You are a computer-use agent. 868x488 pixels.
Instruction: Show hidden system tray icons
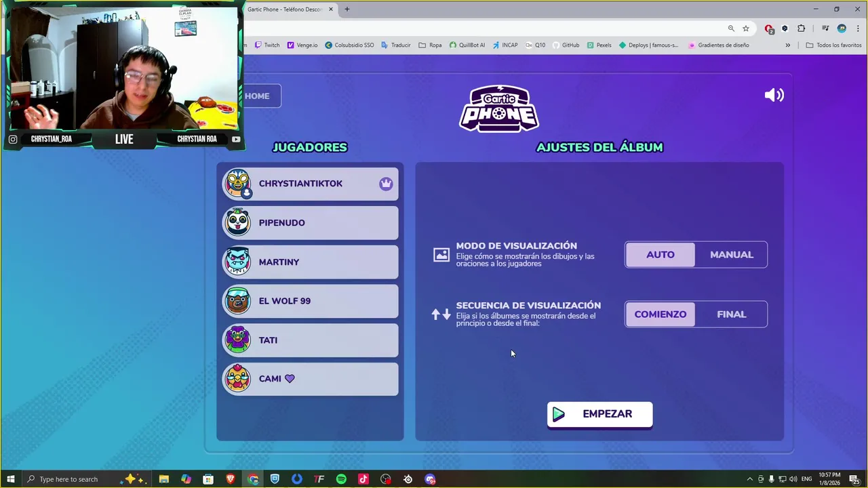[749, 479]
